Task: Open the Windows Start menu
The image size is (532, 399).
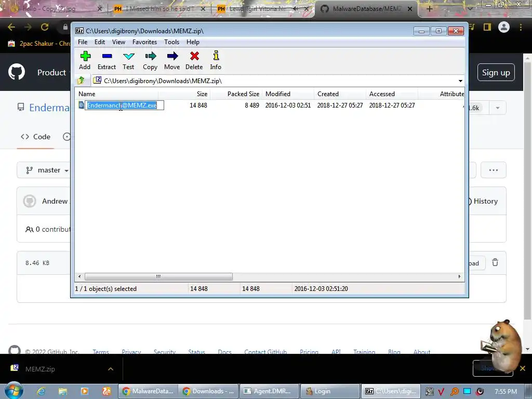Action: coord(14,391)
